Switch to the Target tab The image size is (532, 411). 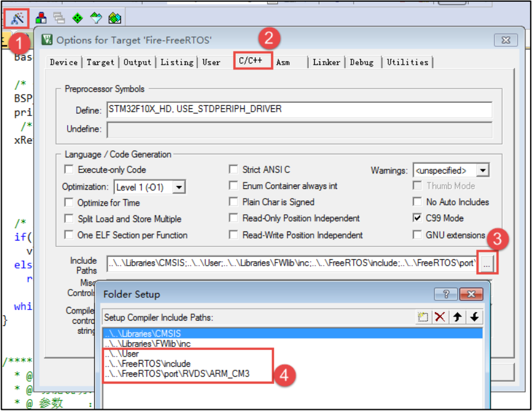101,62
